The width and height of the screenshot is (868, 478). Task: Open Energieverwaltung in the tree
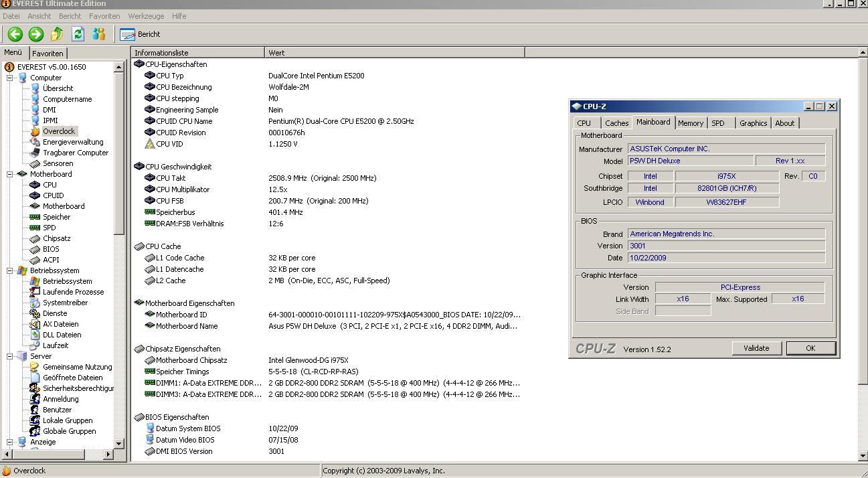[x=73, y=142]
